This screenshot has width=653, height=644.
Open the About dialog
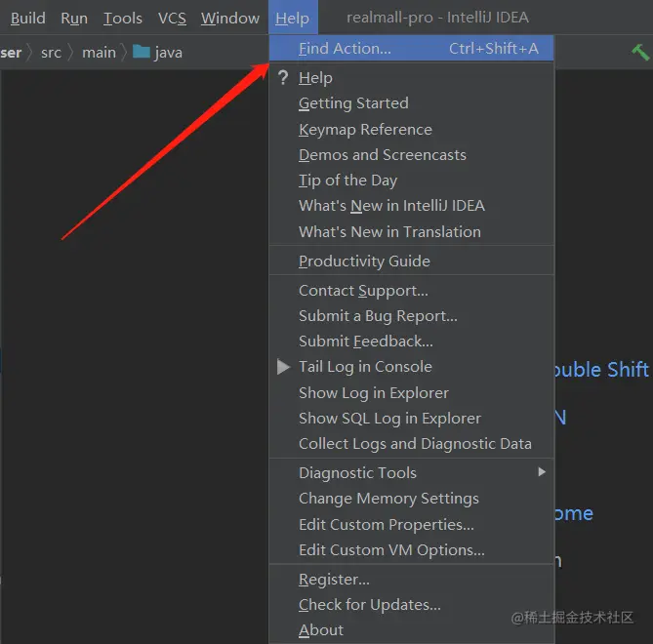[x=412, y=630]
